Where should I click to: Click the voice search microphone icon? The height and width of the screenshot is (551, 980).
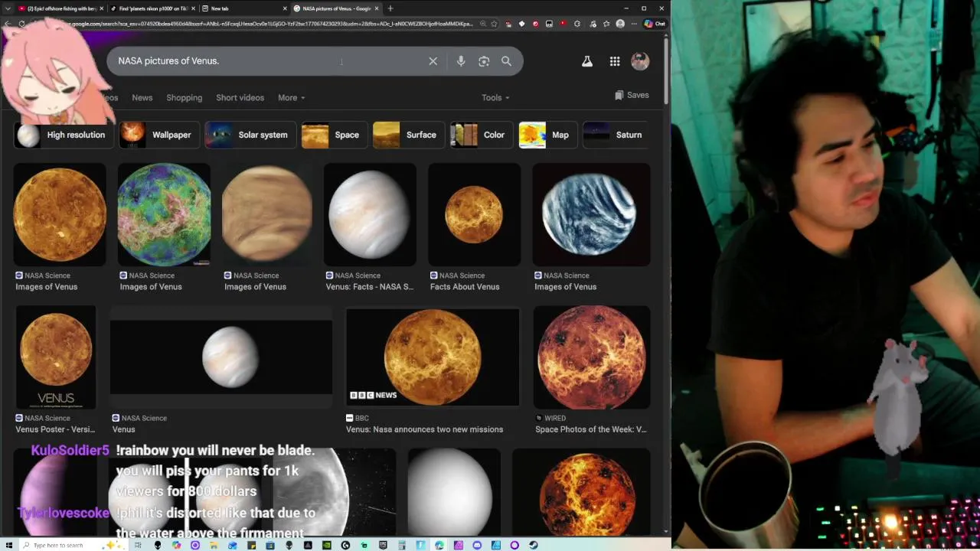[x=461, y=61]
